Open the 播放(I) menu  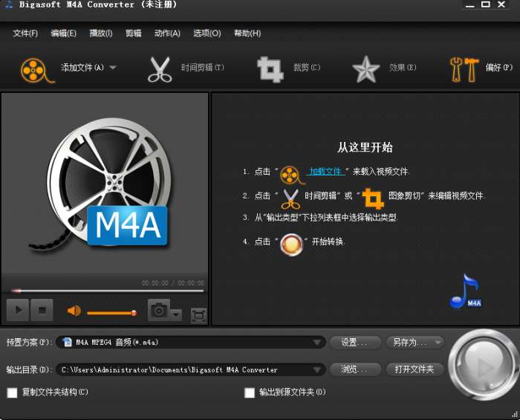pos(101,33)
